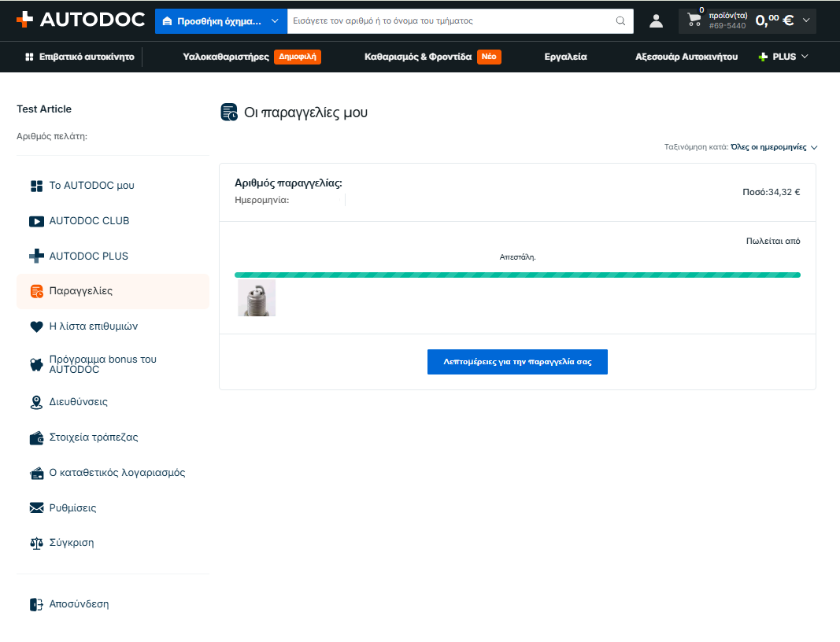This screenshot has height=642, width=840.
Task: Expand the PLUS menu chevron
Action: point(804,57)
